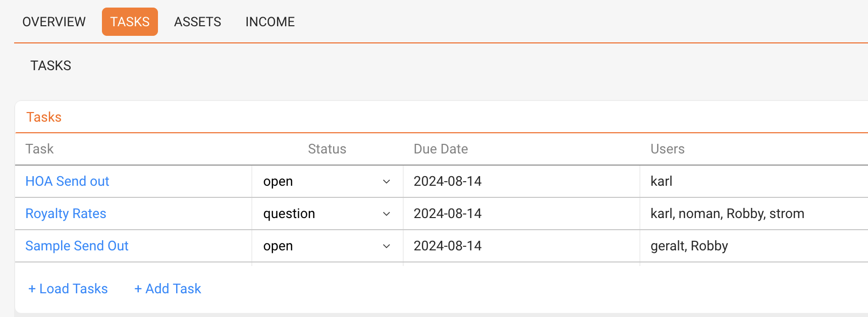Open the Sample Send Out task
This screenshot has width=868, height=317.
click(77, 246)
